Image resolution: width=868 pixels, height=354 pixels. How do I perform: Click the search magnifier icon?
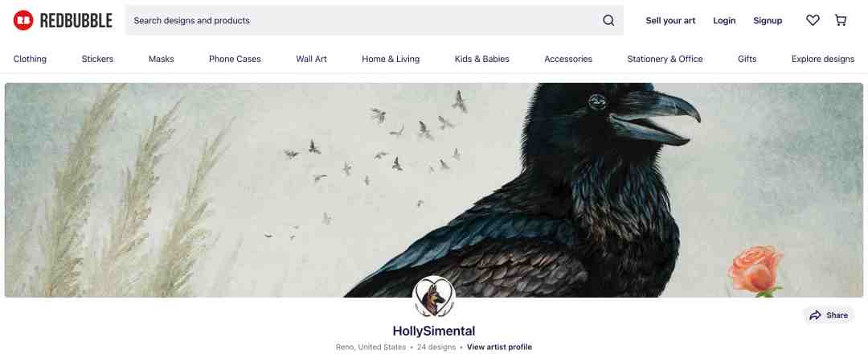(x=608, y=20)
